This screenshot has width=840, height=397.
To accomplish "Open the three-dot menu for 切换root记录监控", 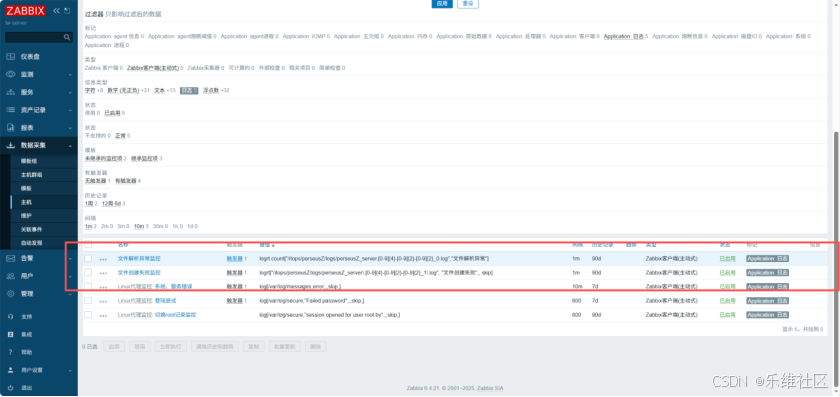I will [x=103, y=315].
